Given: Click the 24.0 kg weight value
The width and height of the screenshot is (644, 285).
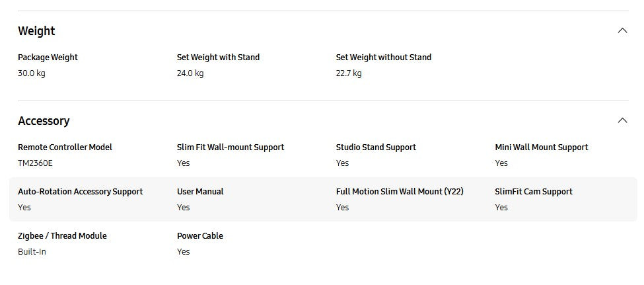Looking at the screenshot, I should (x=190, y=73).
